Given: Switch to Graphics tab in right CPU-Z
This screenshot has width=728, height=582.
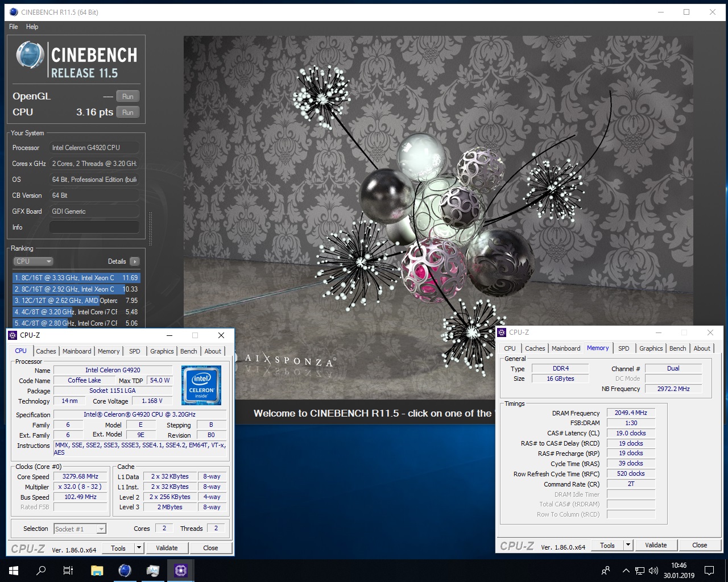Looking at the screenshot, I should pyautogui.click(x=651, y=348).
